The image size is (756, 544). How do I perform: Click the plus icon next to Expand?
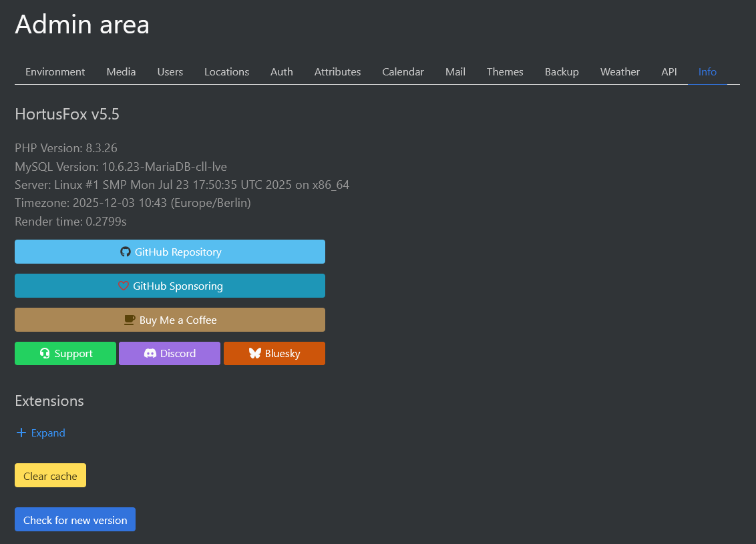point(21,433)
